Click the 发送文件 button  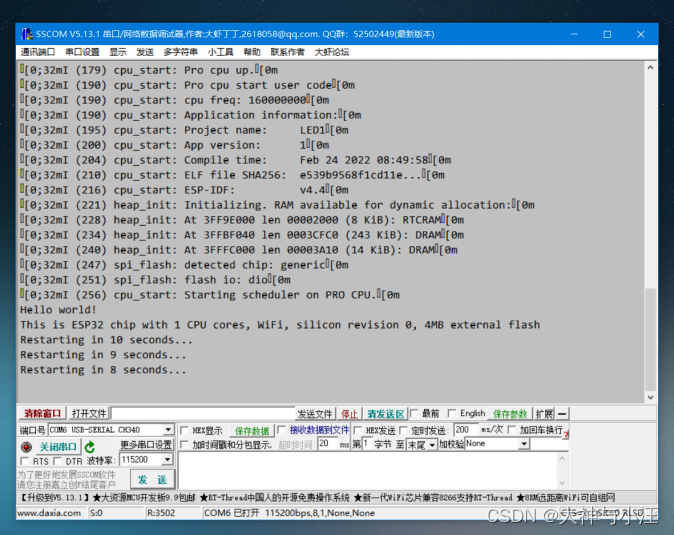(x=315, y=414)
